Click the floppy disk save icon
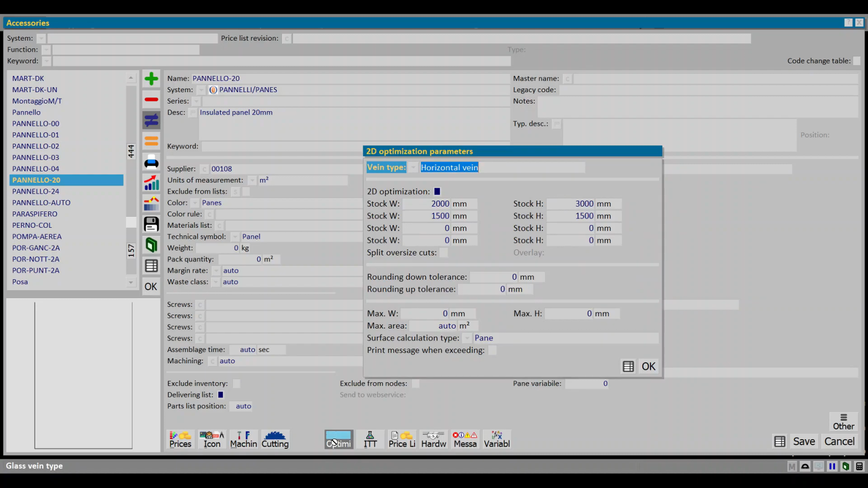 point(151,224)
